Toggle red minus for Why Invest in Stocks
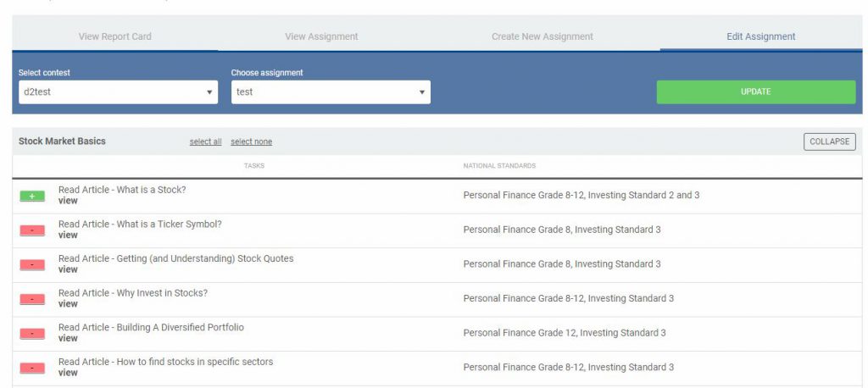Screen dimensions: 868x388 (x=32, y=299)
